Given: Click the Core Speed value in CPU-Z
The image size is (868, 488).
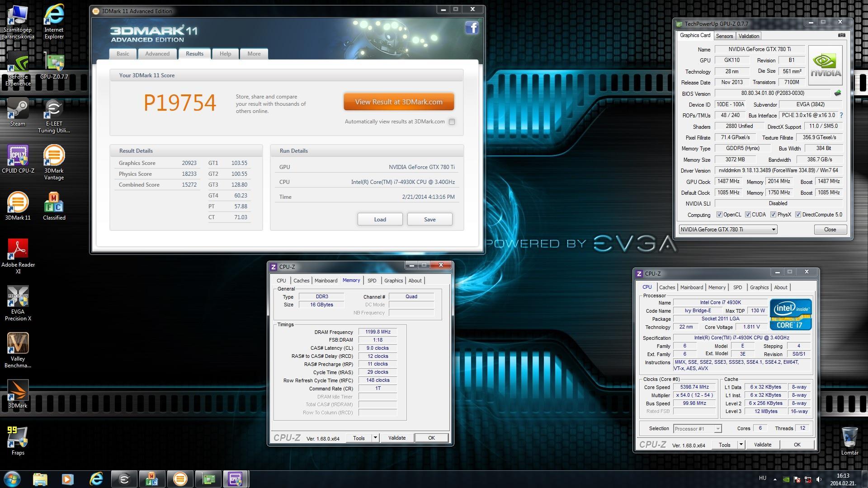Looking at the screenshot, I should (694, 387).
